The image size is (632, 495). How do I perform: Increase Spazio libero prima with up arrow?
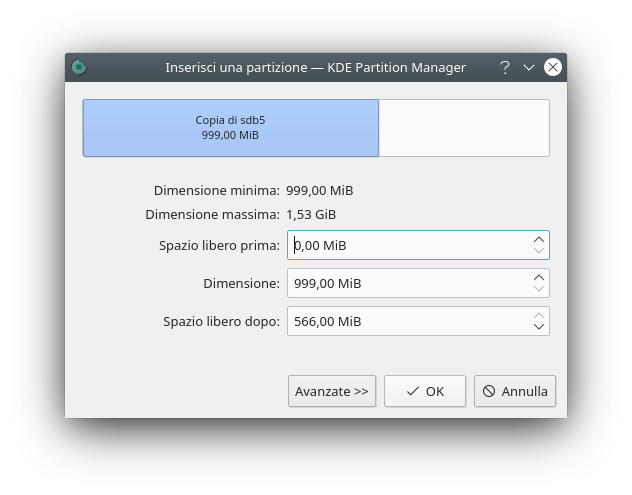539,239
